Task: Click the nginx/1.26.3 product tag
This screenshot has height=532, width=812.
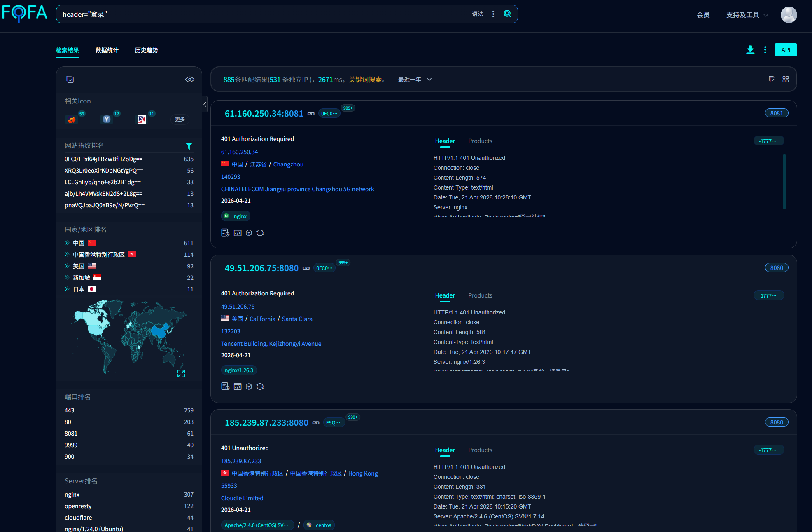Action: 239,370
